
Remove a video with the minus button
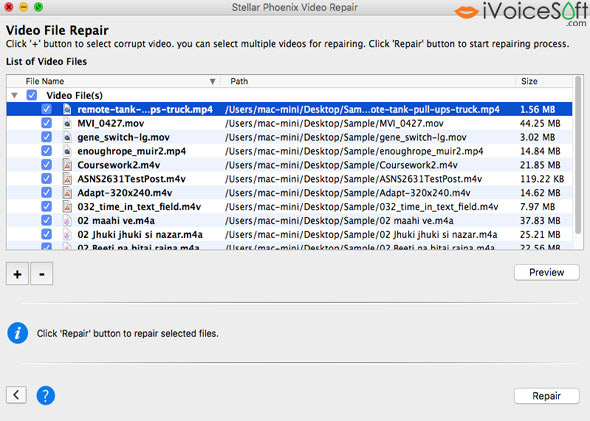pos(41,274)
